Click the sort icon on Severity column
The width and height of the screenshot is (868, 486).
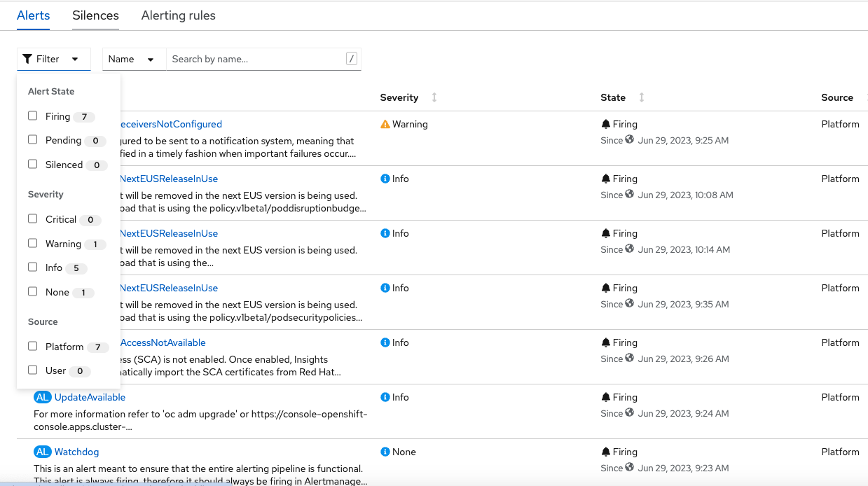click(434, 97)
